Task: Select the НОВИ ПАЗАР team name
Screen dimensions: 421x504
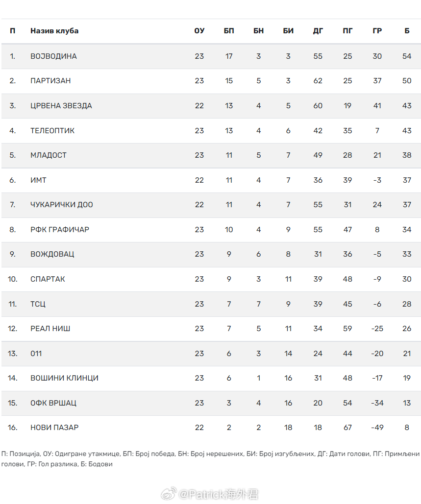Action: click(54, 428)
